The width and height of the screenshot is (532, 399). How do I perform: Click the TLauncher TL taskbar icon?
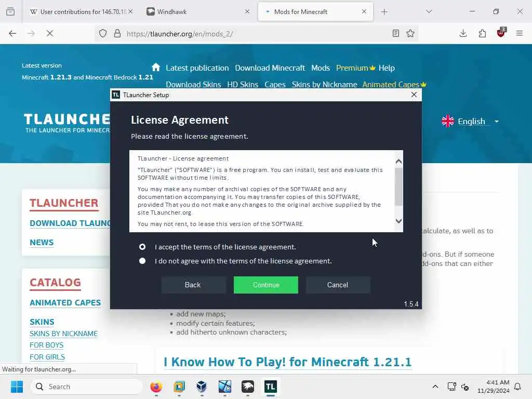[270, 387]
